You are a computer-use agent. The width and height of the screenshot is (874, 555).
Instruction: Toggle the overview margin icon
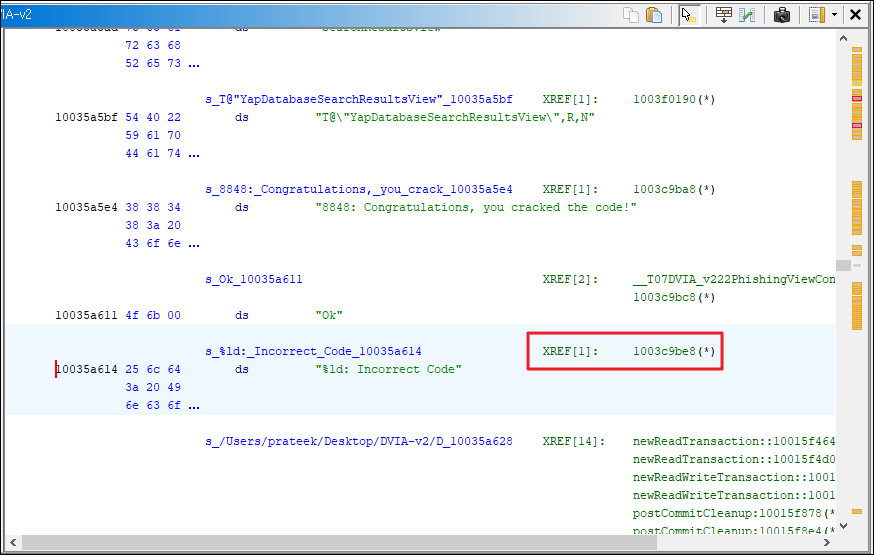click(817, 15)
